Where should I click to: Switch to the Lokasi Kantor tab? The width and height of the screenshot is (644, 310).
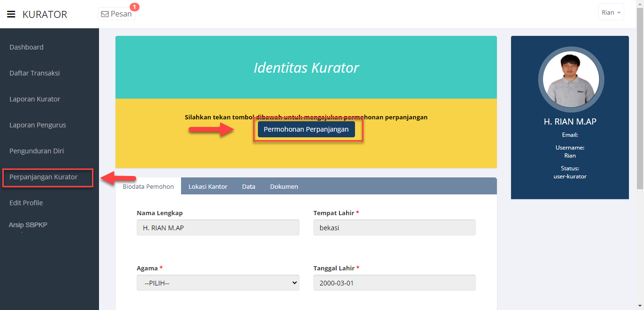(208, 186)
